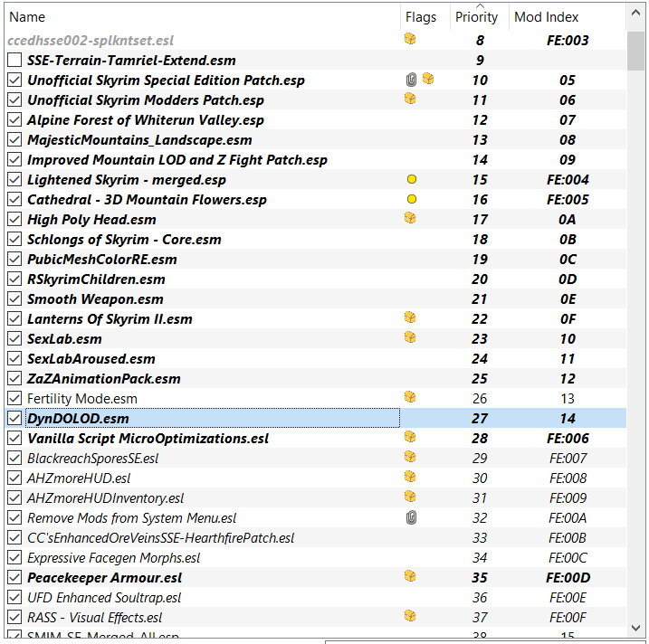Viewport: 649px width, 644px height.
Task: Select the Alpine Forest of Whiterun Valley.esp entry
Action: pos(316,120)
